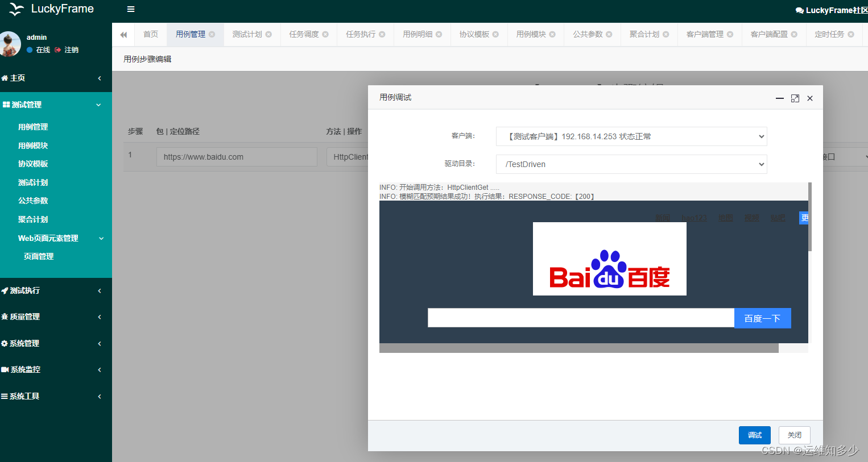Click the 注销 logout icon
Viewport: 868px width, 462px height.
pyautogui.click(x=58, y=50)
